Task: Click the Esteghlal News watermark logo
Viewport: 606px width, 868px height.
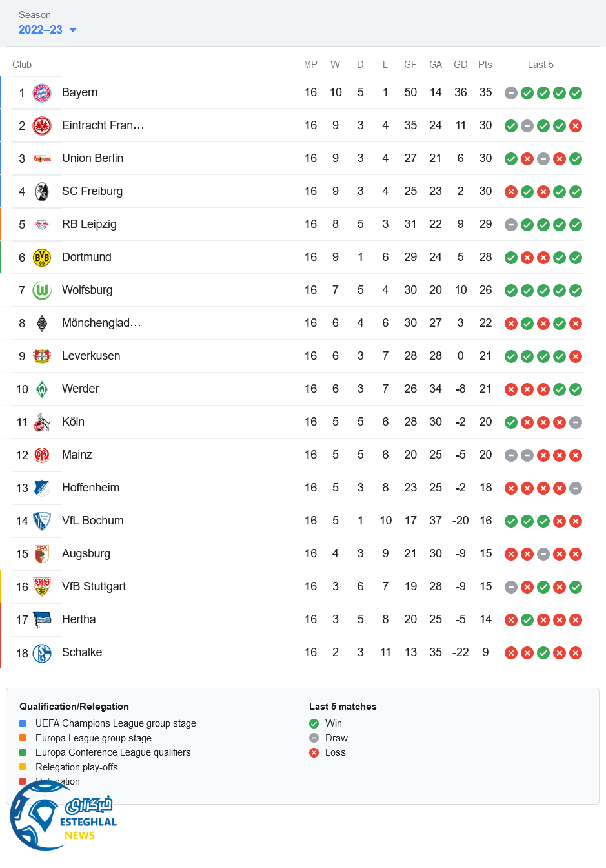Action: (63, 816)
